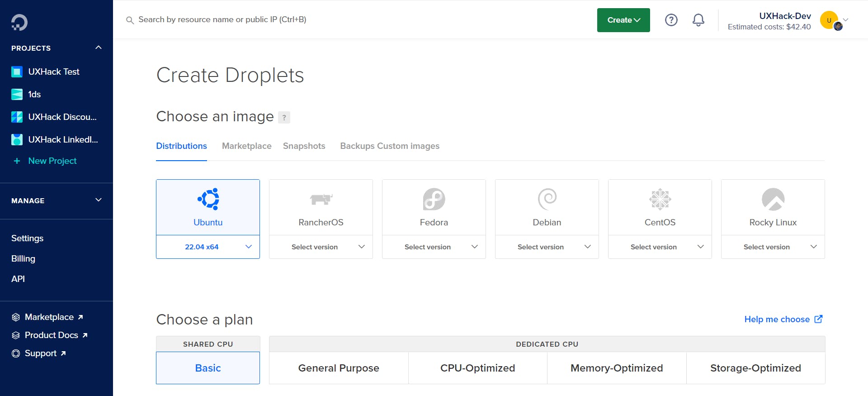Select the Storage-Optimized plan option
The height and width of the screenshot is (396, 868).
click(x=755, y=368)
